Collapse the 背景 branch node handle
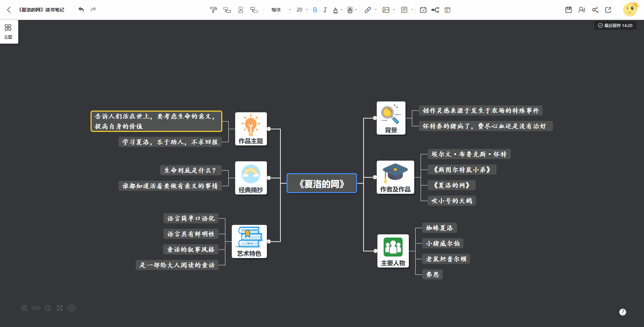 tap(375, 118)
